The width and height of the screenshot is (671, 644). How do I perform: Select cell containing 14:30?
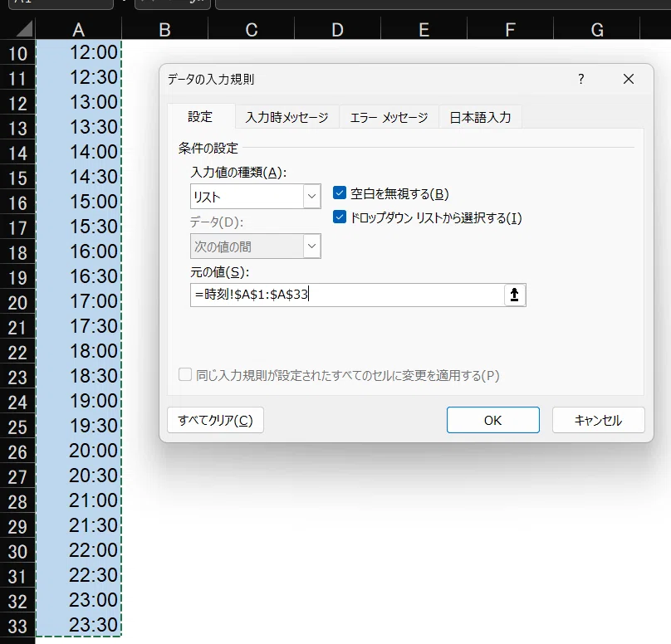click(x=79, y=177)
